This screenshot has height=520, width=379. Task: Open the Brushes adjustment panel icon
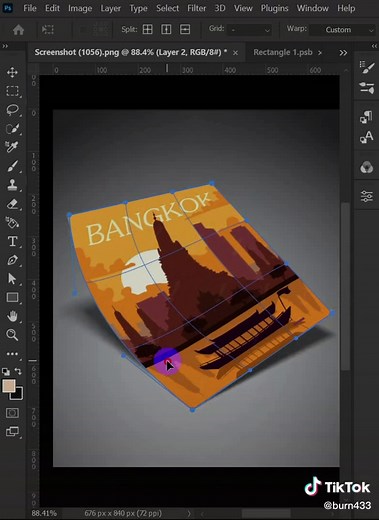pyautogui.click(x=367, y=88)
